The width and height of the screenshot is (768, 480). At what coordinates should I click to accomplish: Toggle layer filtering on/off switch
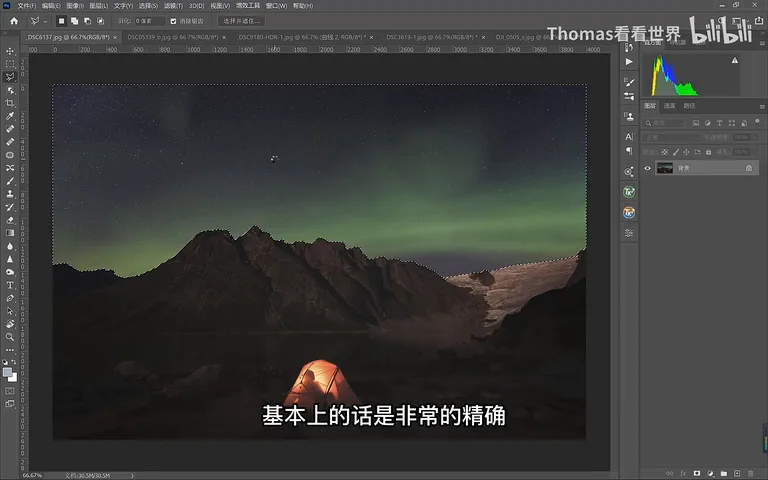tap(757, 121)
